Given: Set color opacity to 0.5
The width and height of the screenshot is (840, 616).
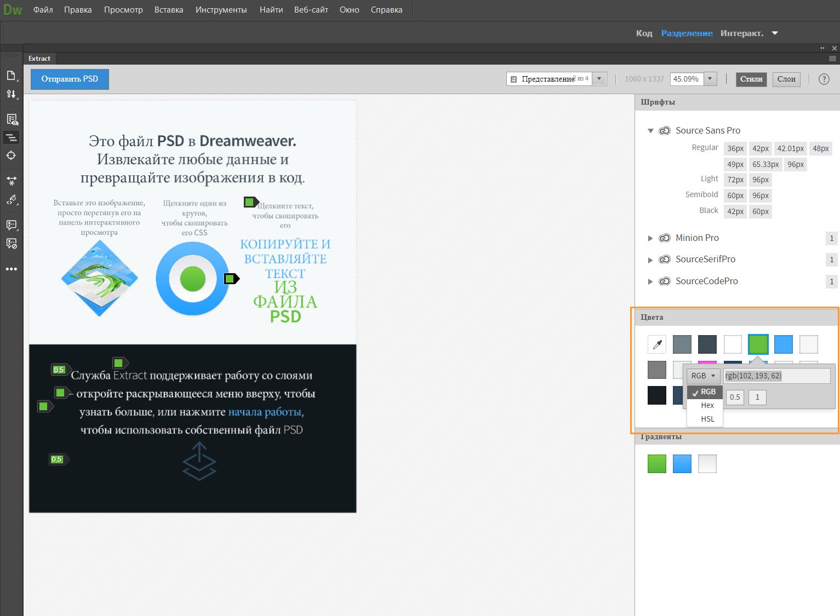Looking at the screenshot, I should point(735,397).
